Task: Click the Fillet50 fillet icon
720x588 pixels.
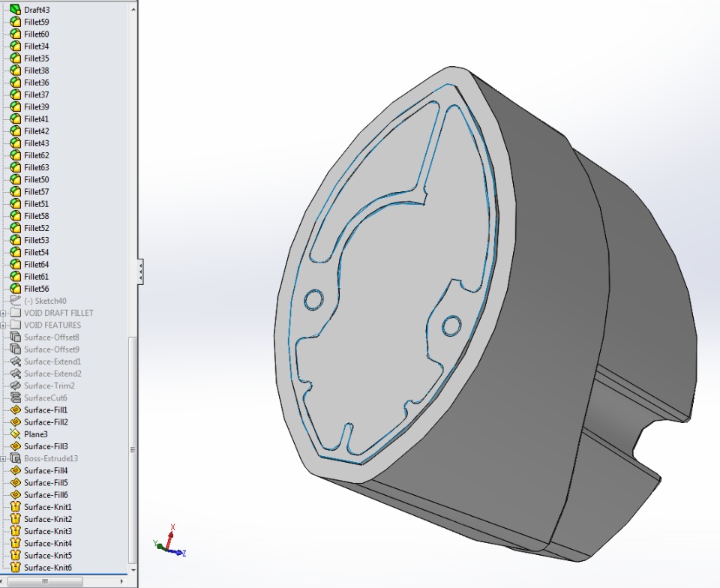Action: click(x=16, y=179)
